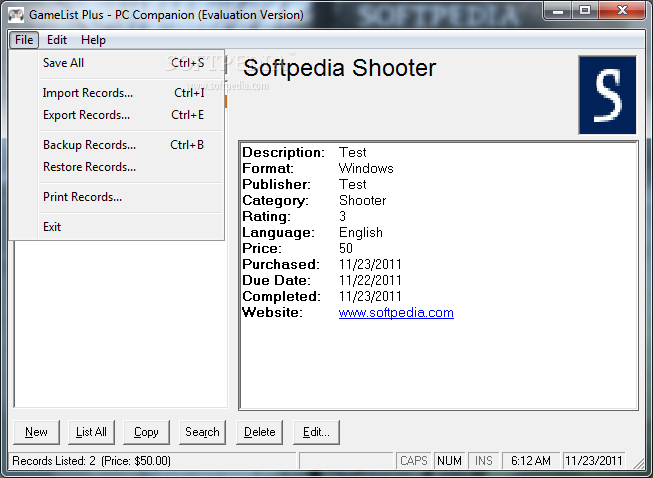Viewport: 653px width, 478px height.
Task: Open the www.softpedia.com website link
Action: [x=396, y=313]
